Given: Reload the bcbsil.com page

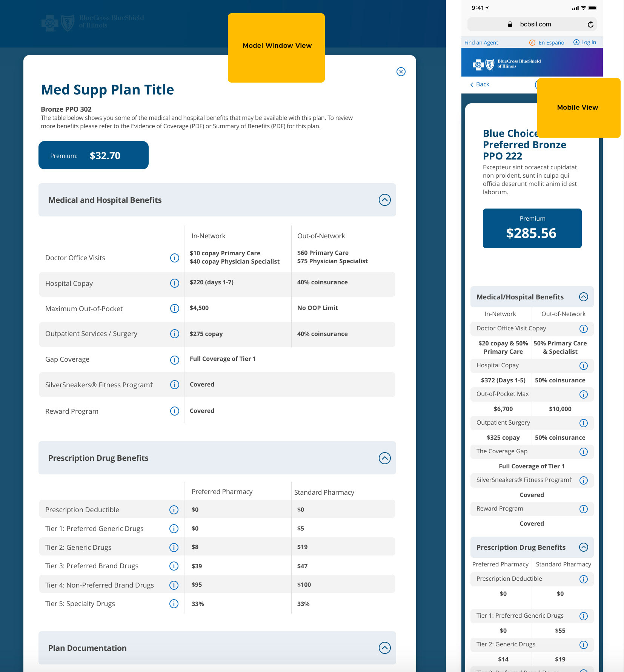Looking at the screenshot, I should pos(590,25).
